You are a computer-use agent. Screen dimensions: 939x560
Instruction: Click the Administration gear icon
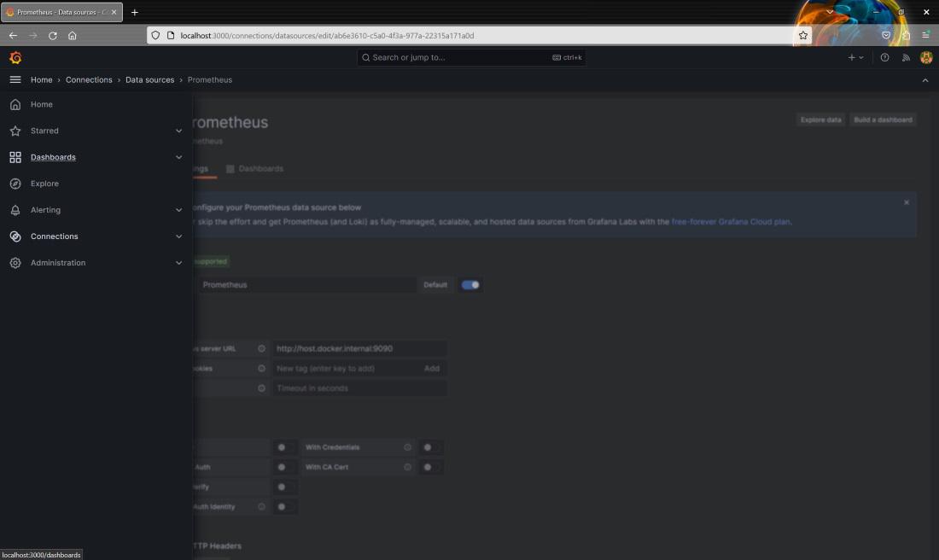click(x=15, y=262)
